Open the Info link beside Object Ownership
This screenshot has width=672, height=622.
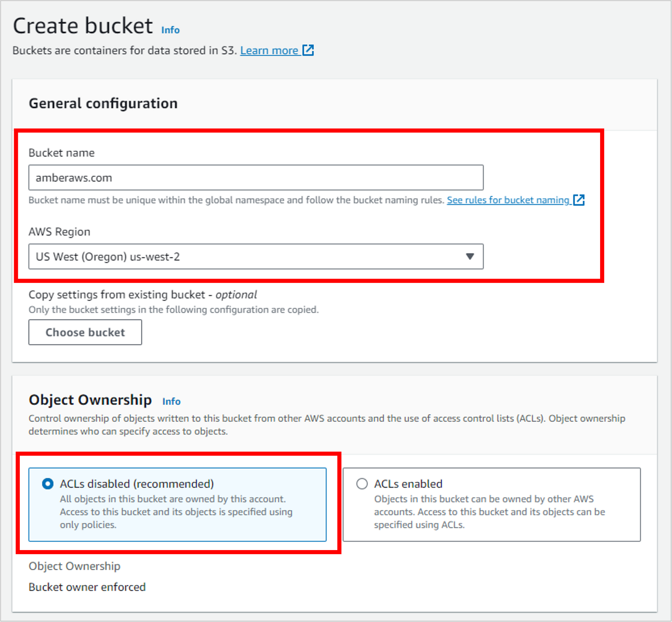171,401
